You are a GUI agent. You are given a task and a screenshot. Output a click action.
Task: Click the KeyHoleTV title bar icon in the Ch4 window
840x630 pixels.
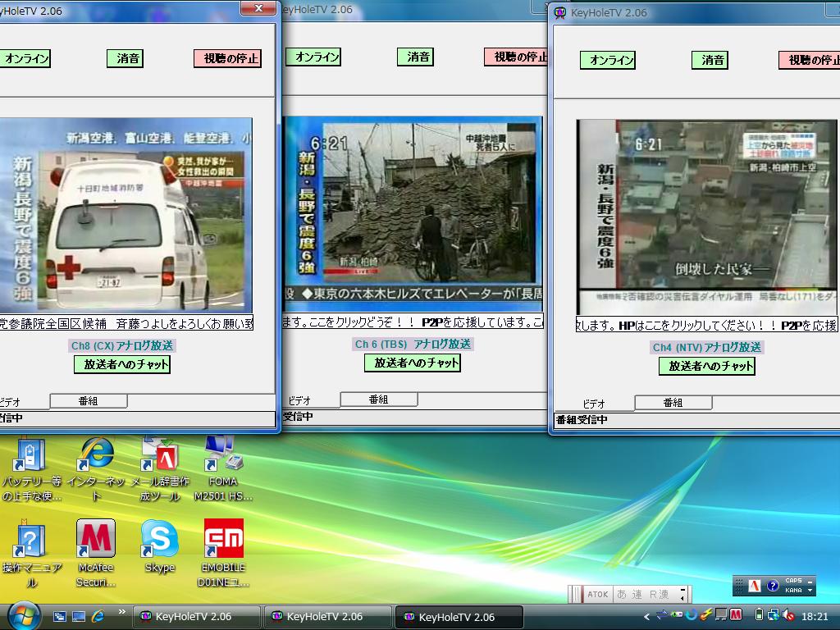560,12
